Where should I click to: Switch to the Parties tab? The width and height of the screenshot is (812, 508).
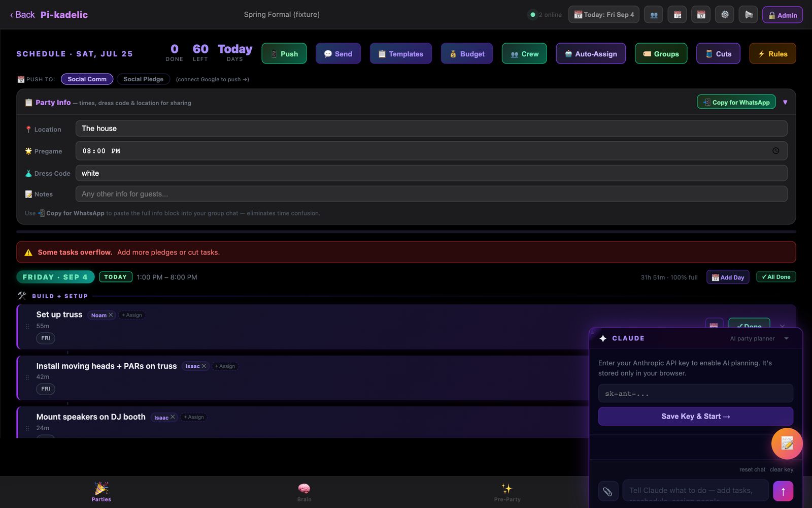pyautogui.click(x=101, y=492)
